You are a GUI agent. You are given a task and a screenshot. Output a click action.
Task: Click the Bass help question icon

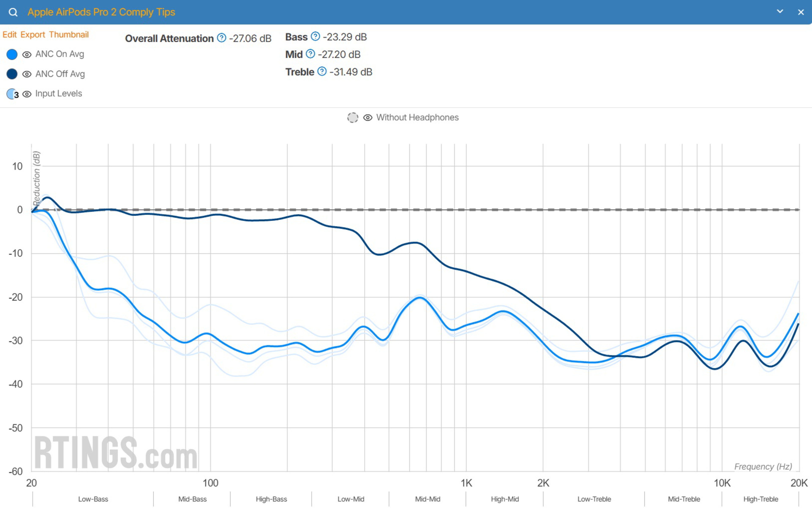[x=315, y=36]
